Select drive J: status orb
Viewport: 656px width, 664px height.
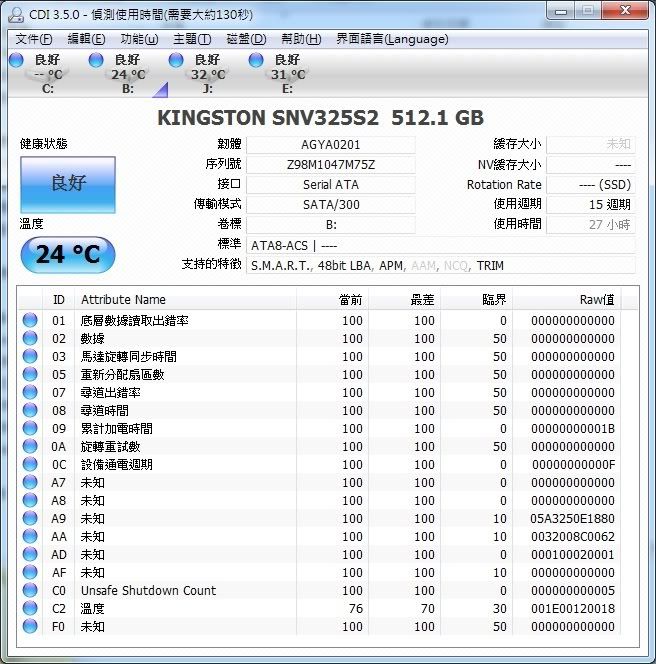[176, 60]
